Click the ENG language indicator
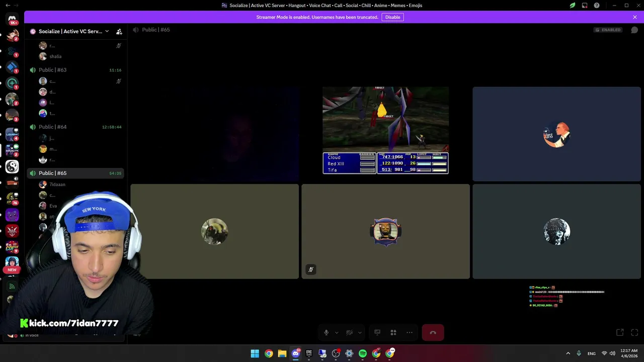The height and width of the screenshot is (362, 644). click(x=592, y=353)
